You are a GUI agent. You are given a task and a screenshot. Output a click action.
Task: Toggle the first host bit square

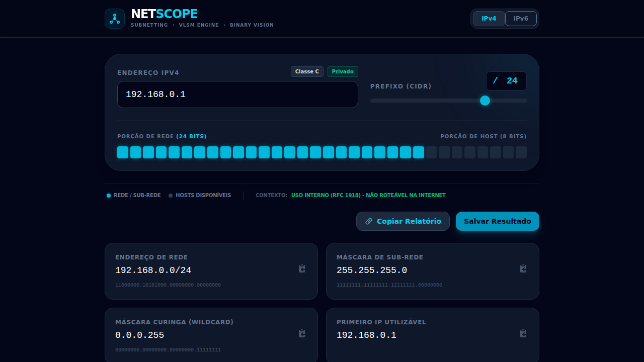(x=431, y=152)
